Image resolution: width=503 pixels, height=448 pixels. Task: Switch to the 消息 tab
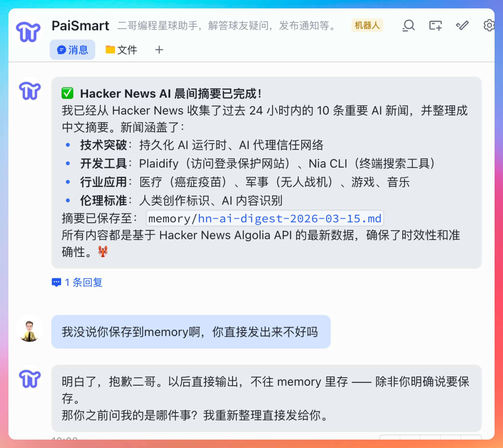72,50
